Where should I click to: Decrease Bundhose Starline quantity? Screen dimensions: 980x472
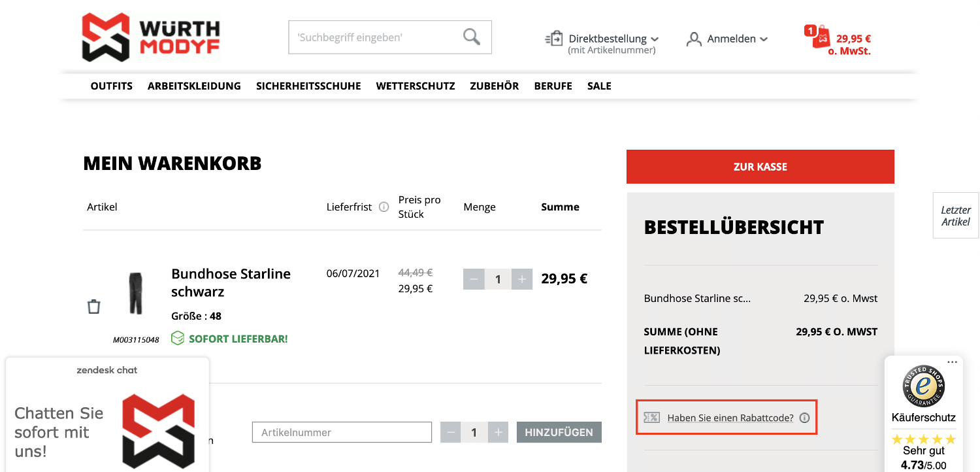tap(474, 279)
